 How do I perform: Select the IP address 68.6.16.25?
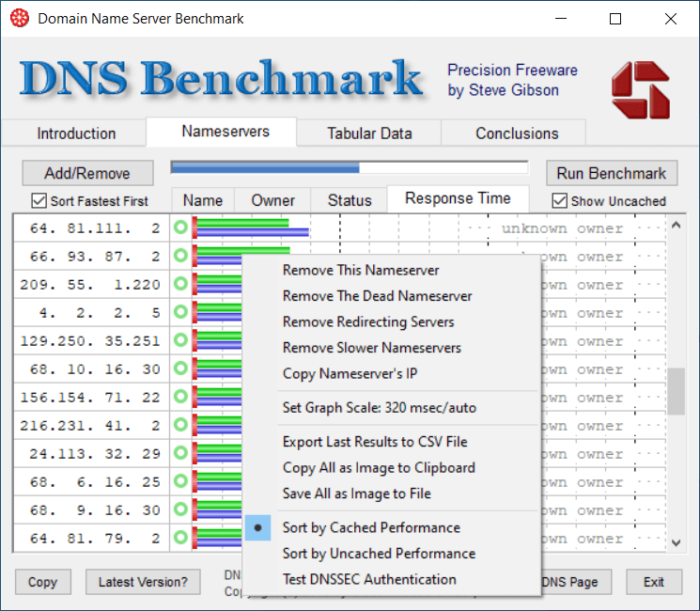click(x=94, y=482)
